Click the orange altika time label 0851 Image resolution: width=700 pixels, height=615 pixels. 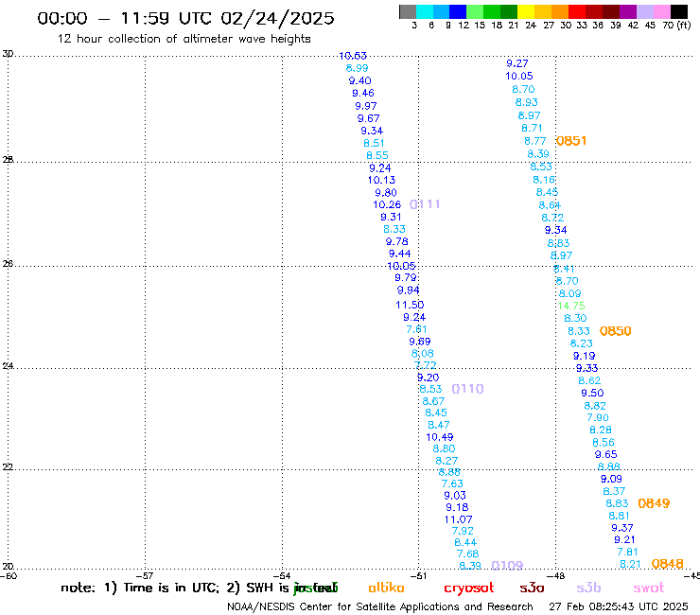571,141
